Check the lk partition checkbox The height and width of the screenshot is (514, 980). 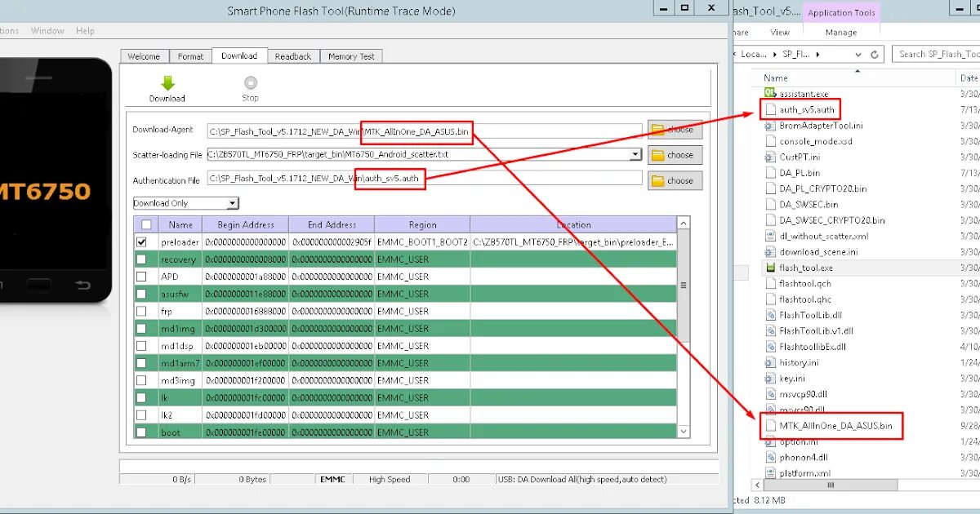(x=142, y=397)
